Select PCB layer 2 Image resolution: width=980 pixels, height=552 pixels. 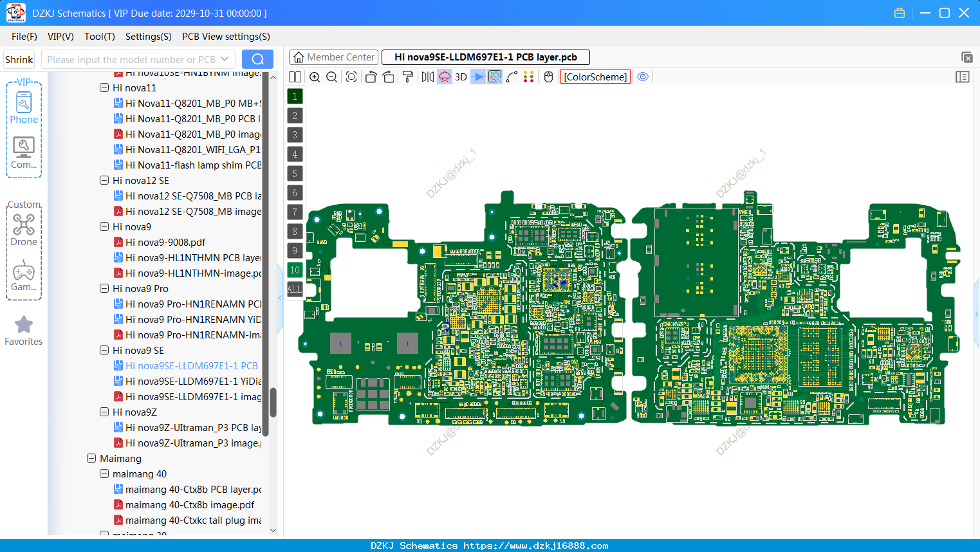[295, 116]
